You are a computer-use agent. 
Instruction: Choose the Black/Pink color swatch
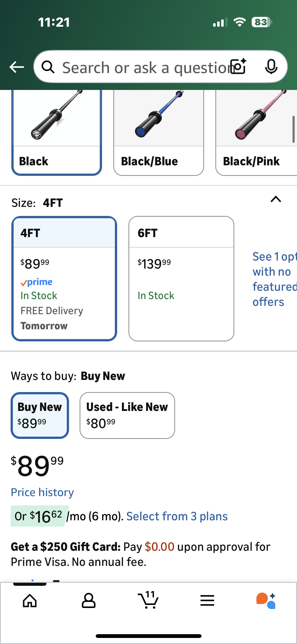tap(256, 133)
